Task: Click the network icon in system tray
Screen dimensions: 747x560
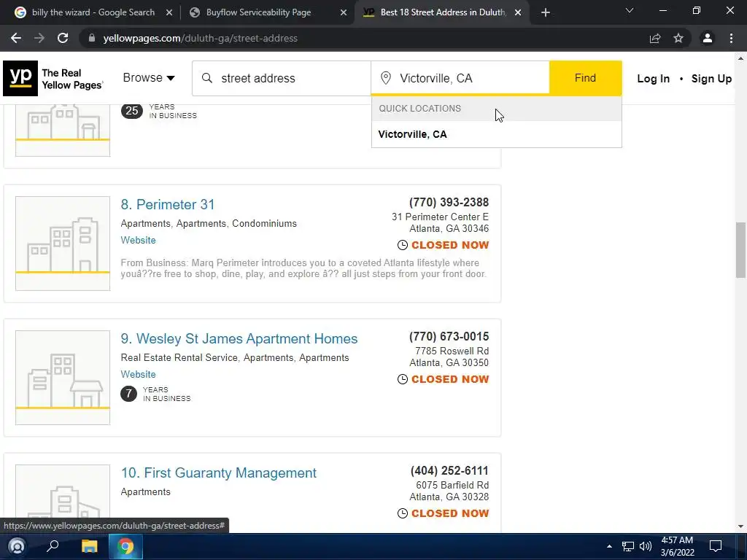Action: (x=628, y=546)
